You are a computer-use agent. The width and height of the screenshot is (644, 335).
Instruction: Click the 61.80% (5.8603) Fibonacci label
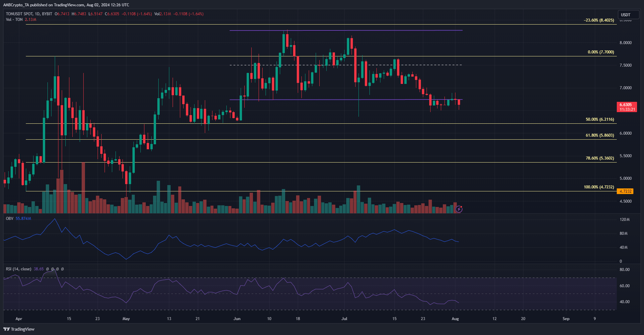pos(600,135)
